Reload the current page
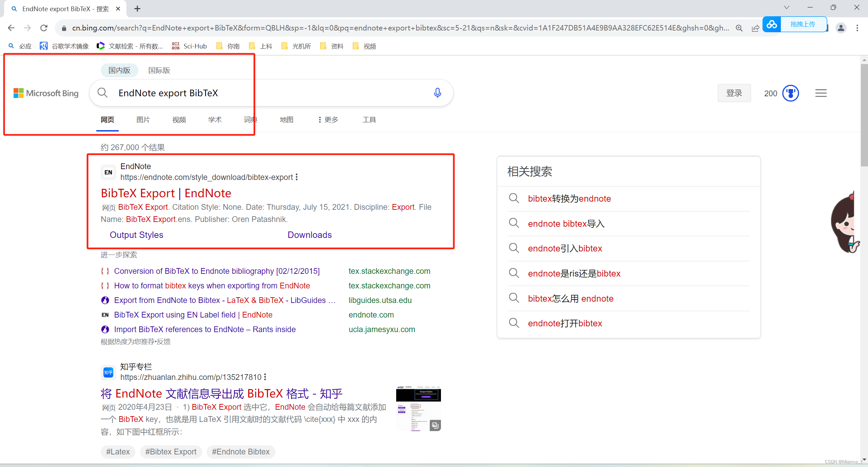Image resolution: width=868 pixels, height=467 pixels. 44,28
